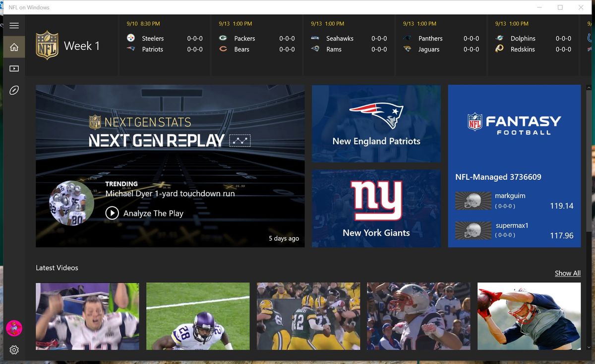
Task: Select the pencil icon in the sidebar
Action: tap(14, 90)
